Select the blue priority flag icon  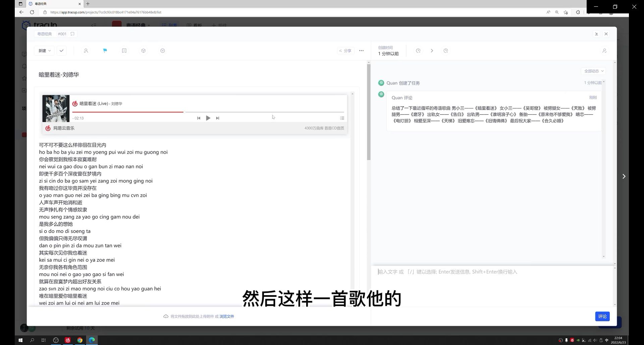pyautogui.click(x=105, y=51)
